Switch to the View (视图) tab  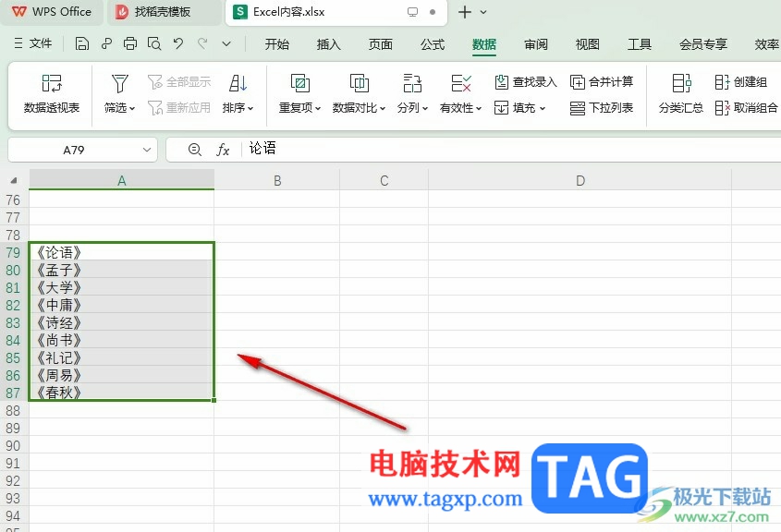588,44
